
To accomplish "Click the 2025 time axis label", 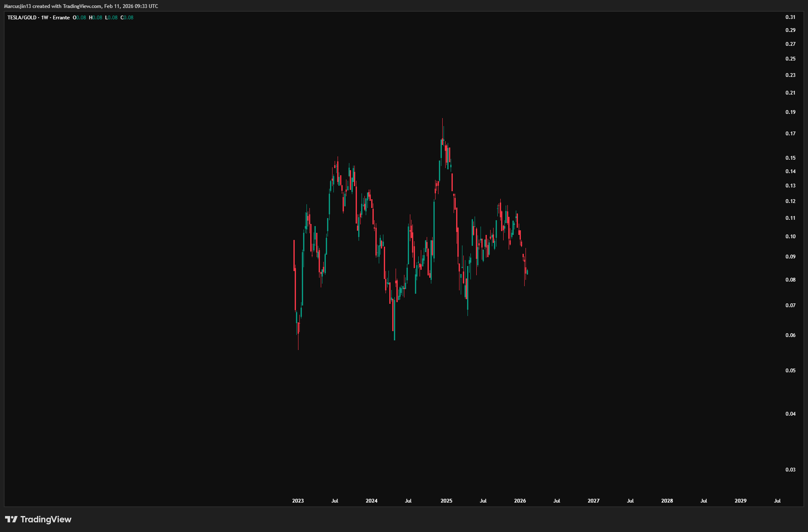I will (x=446, y=501).
